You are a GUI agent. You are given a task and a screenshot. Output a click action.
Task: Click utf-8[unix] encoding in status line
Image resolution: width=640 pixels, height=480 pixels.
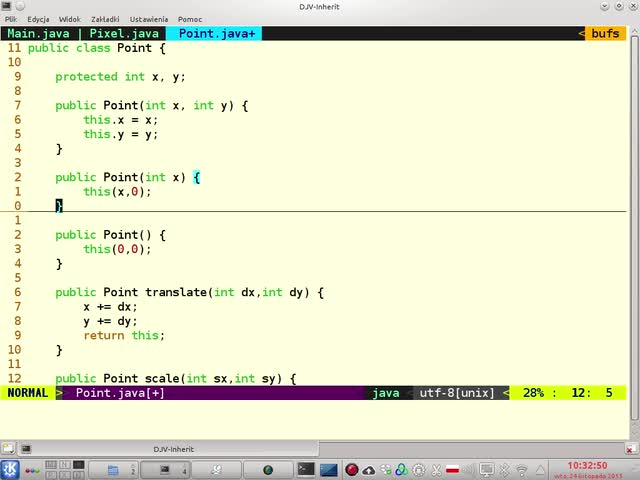(x=457, y=393)
